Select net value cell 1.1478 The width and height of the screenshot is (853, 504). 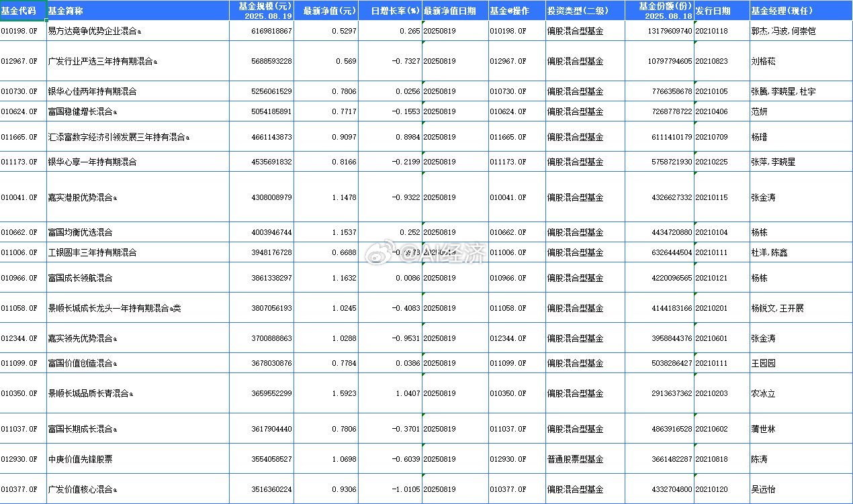[x=326, y=197]
